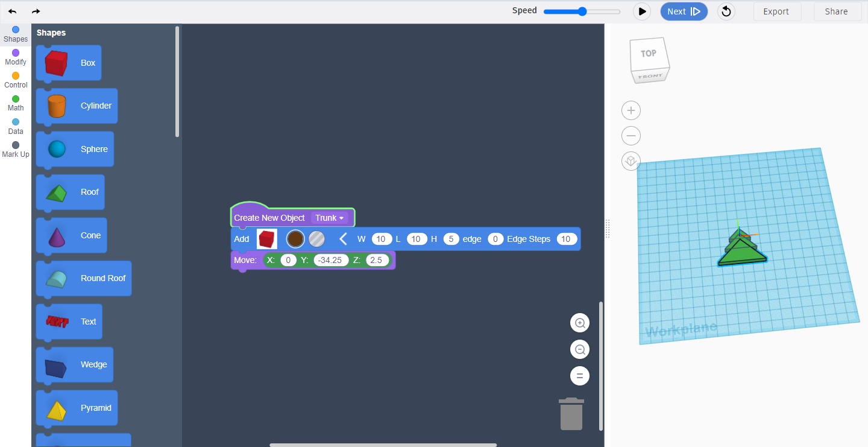Open the Trunk object dropdown
Screen dimensions: 868x447
pyautogui.click(x=330, y=218)
